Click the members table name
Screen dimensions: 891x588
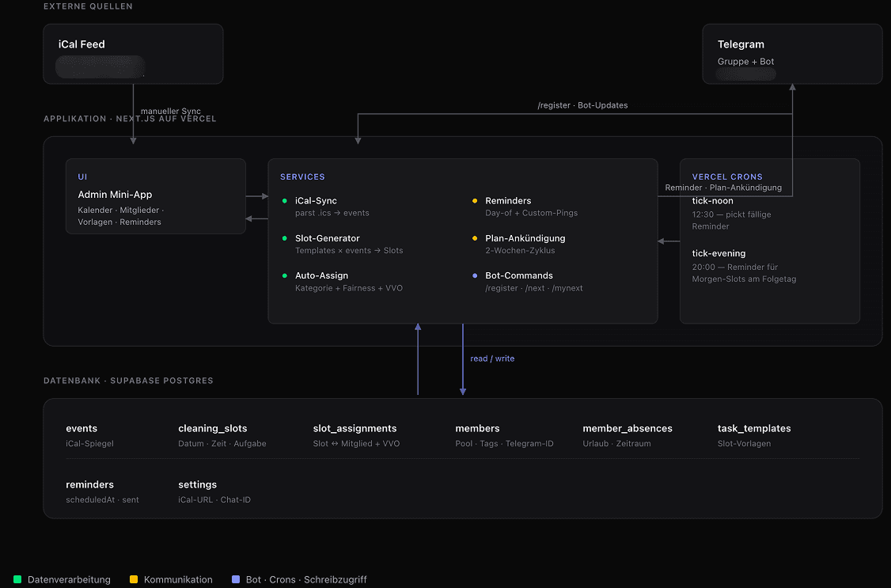477,428
